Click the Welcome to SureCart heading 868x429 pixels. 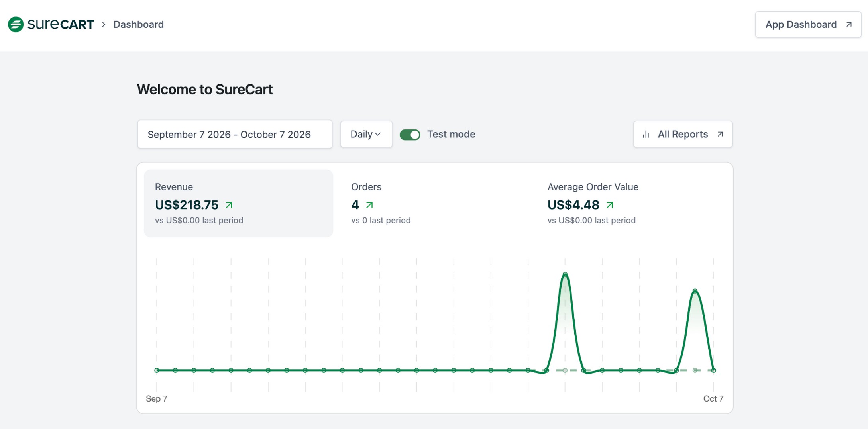[x=205, y=89]
